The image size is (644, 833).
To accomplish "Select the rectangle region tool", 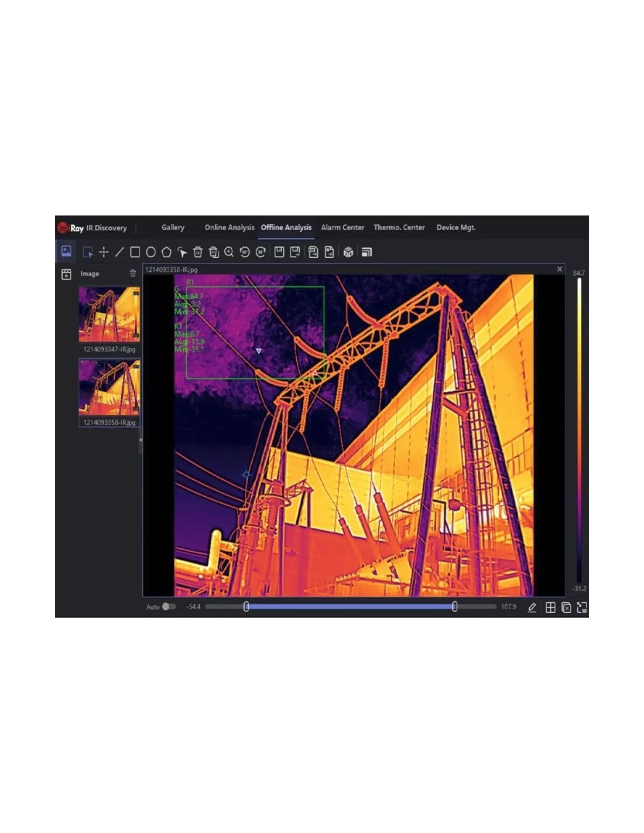I will point(135,252).
